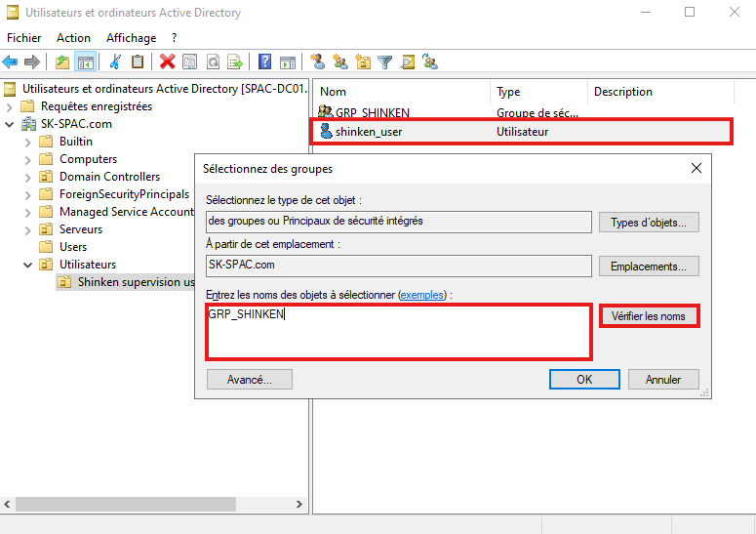
Task: Open Help via the question mark icon
Action: [x=264, y=62]
